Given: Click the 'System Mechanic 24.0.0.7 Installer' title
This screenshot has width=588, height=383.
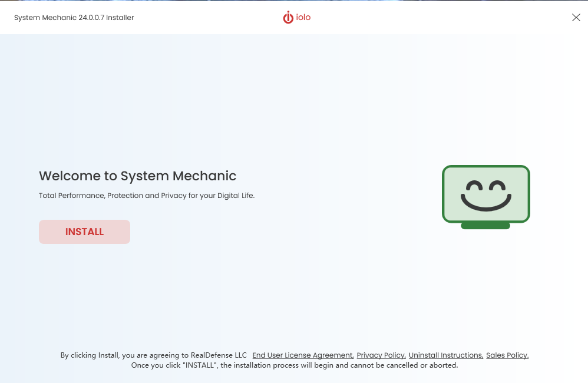Looking at the screenshot, I should 74,18.
